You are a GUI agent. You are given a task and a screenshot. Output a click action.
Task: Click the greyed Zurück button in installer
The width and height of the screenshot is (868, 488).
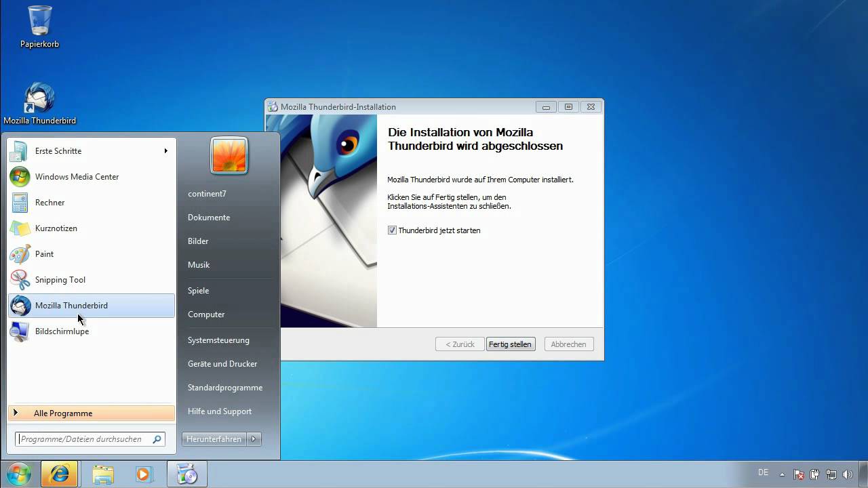pyautogui.click(x=460, y=344)
